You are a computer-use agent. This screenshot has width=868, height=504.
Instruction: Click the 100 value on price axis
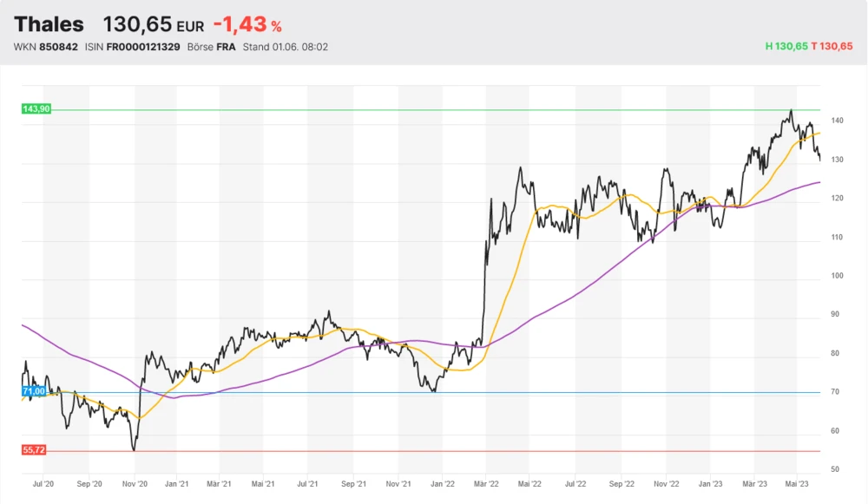pos(835,276)
